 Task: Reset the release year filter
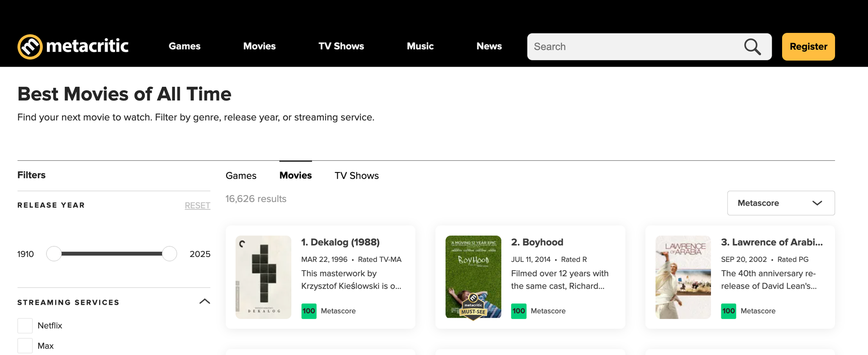(197, 205)
